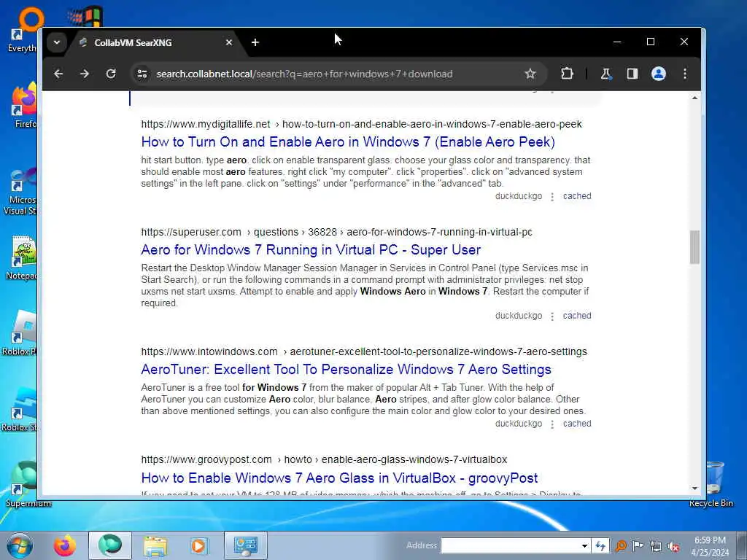Select the Roblox Player desktop shortcut
The height and width of the screenshot is (560, 747).
click(19, 333)
